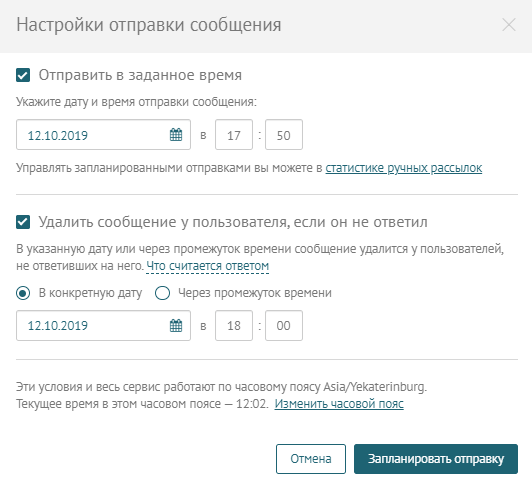This screenshot has width=532, height=488.
Task: Click the 'Удалить сообщение у пользователя' label text
Action: 233,222
